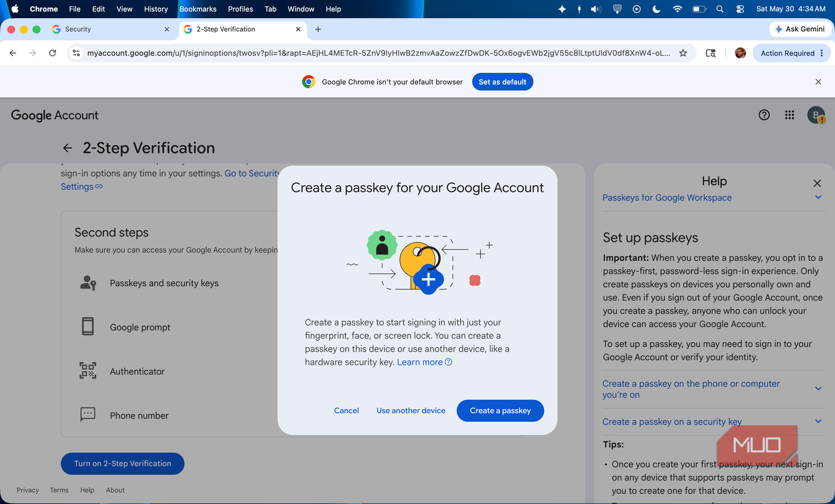Click the browser back arrow
The image size is (835, 504).
[x=13, y=53]
